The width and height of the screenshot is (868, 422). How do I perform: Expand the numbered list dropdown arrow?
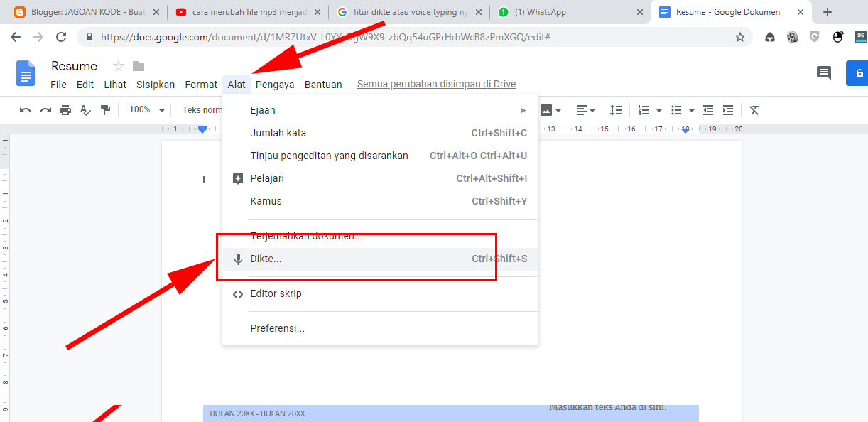[659, 111]
